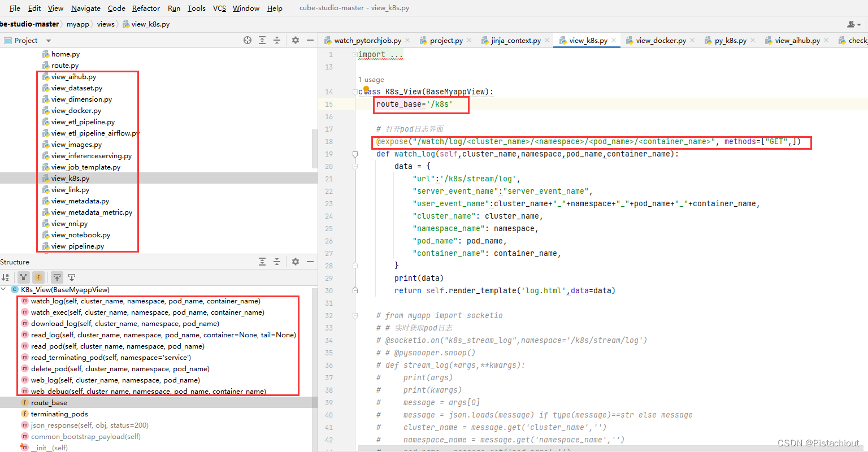The height and width of the screenshot is (452, 868).
Task: Click view_k8s.py in breadcrumb bar
Action: (146, 24)
